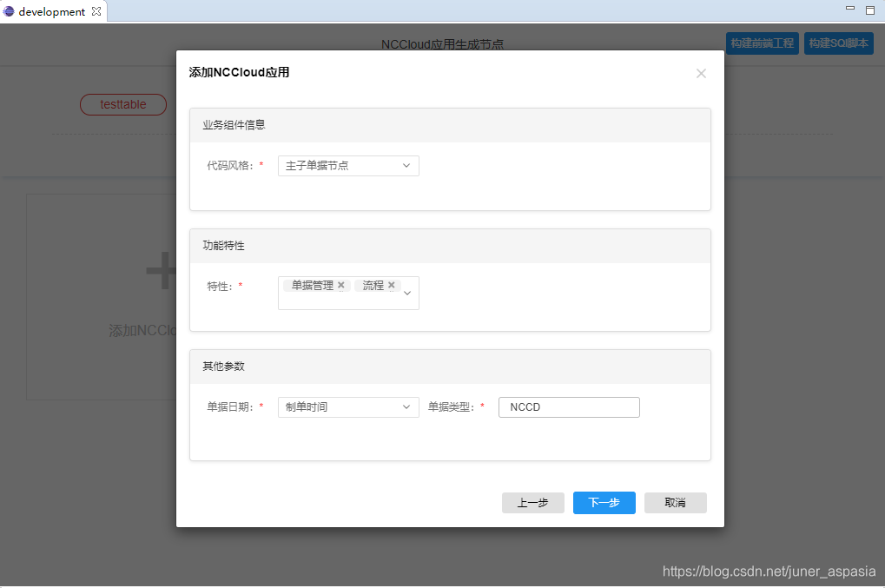Select the testtable pill in background page
Viewport: 885px width, 588px height.
point(123,104)
